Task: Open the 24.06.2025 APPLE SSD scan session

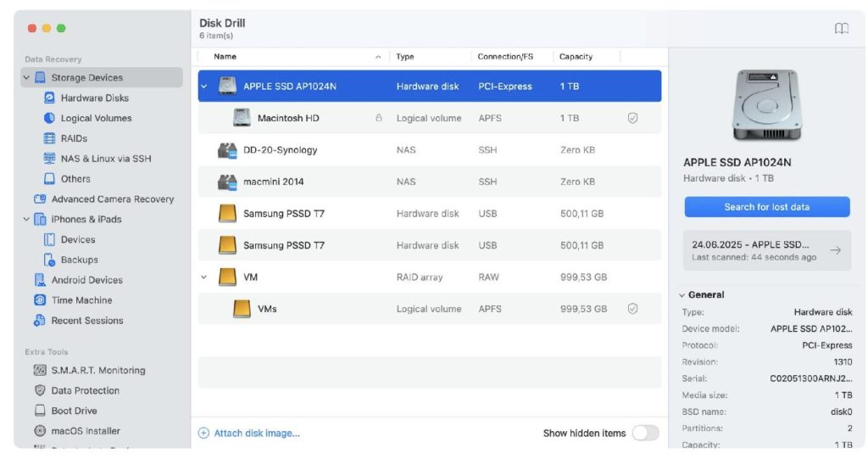Action: [x=766, y=250]
